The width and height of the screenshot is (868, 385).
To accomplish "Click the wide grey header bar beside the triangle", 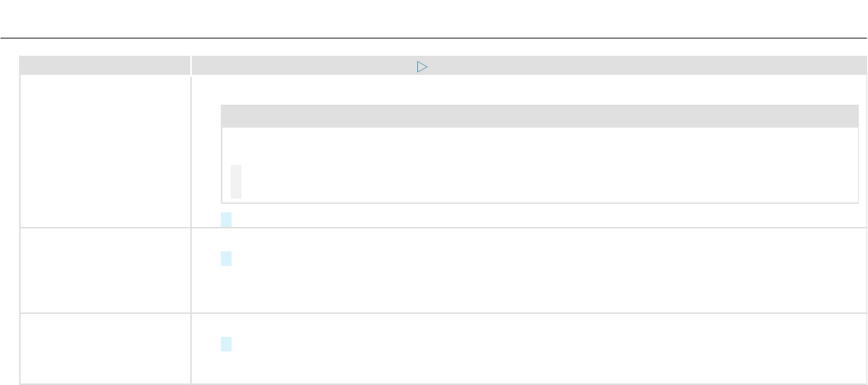I will pyautogui.click(x=529, y=65).
